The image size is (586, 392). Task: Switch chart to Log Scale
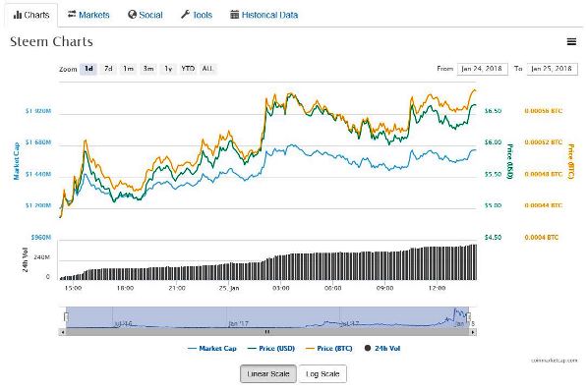click(x=322, y=373)
